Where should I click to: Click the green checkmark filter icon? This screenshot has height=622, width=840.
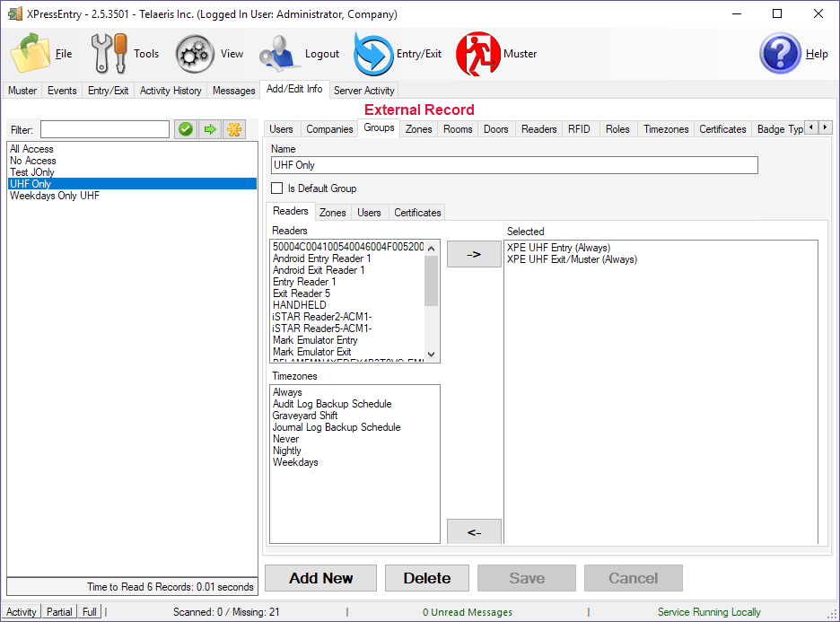(186, 130)
